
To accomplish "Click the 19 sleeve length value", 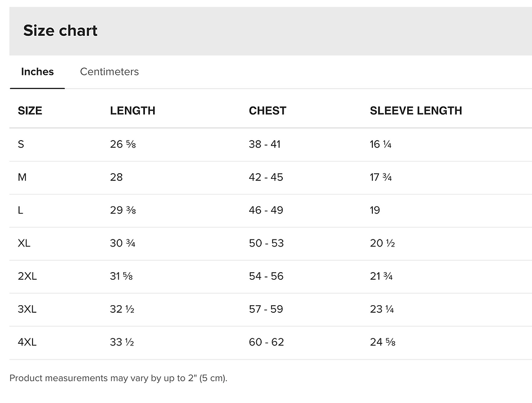I will 375,210.
